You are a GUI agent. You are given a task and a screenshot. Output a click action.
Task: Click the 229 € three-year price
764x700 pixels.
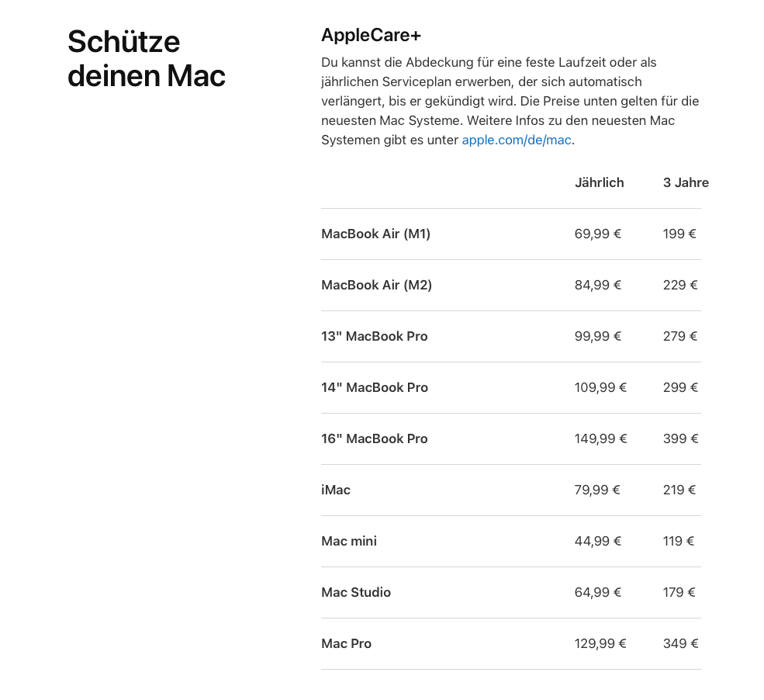[680, 285]
